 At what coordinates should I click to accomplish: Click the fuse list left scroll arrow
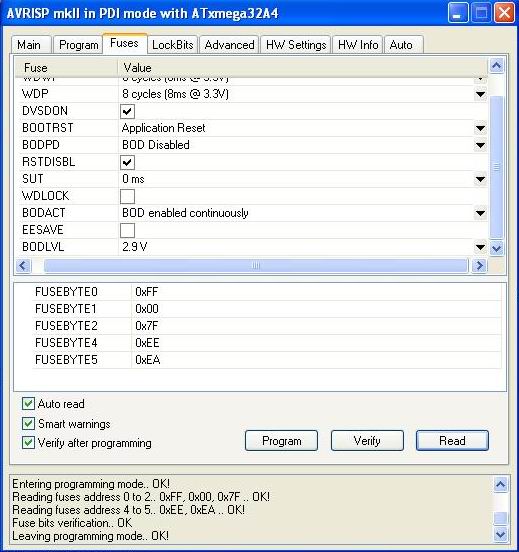click(23, 265)
